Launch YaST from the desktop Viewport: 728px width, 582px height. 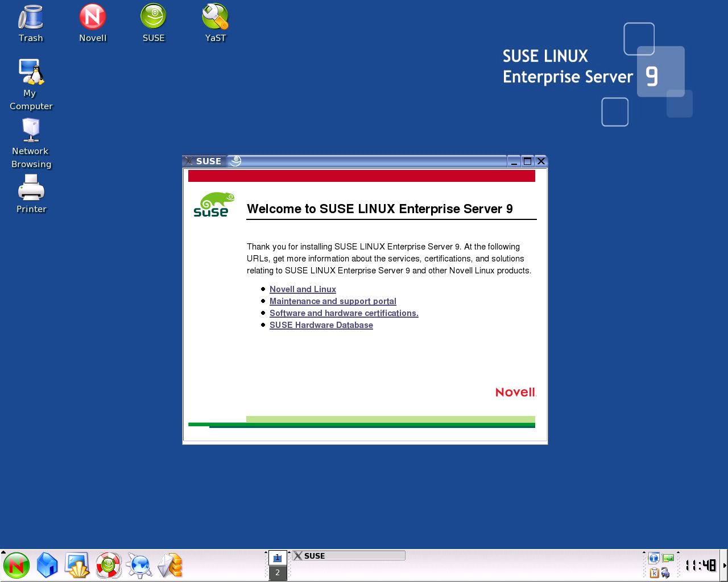pyautogui.click(x=216, y=24)
